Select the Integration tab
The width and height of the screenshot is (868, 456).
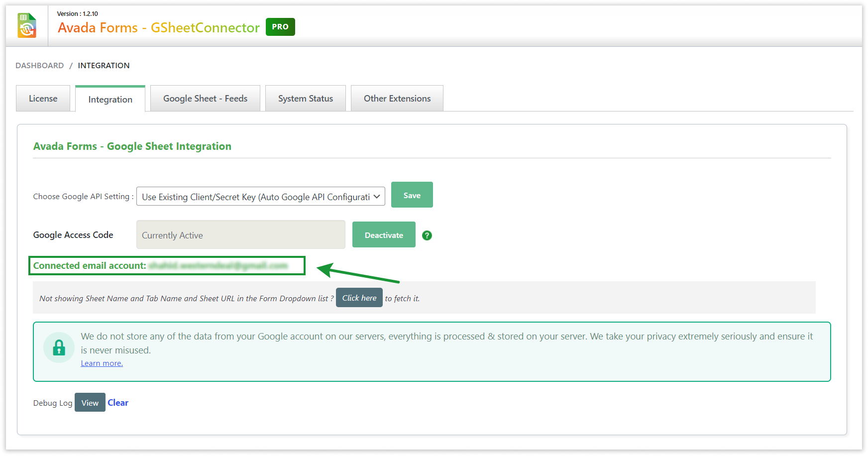pyautogui.click(x=110, y=99)
